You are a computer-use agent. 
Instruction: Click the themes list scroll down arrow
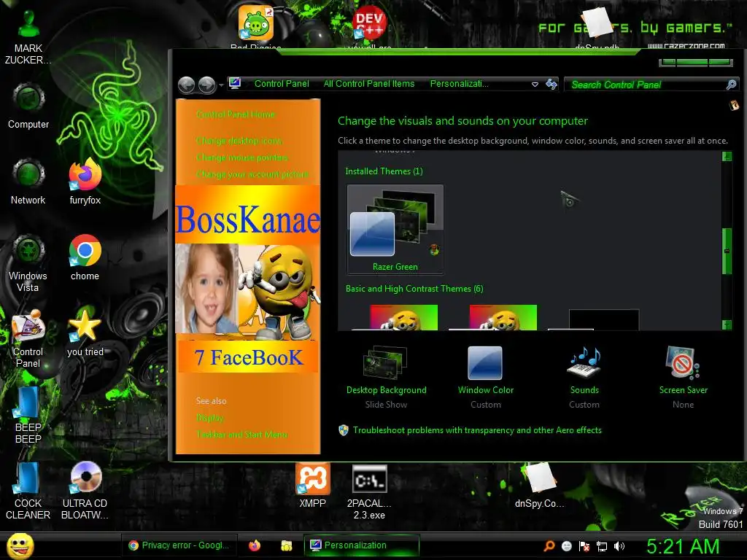point(727,324)
